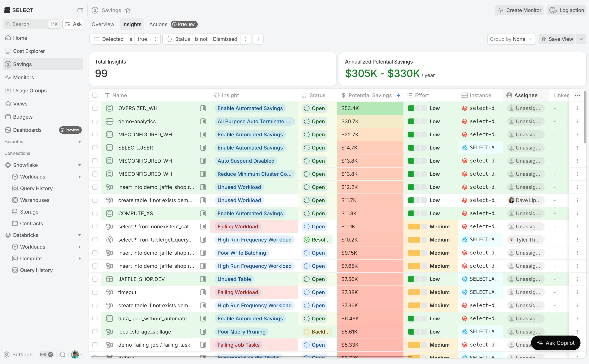Expand Databricks Workloads submenu

point(79,247)
